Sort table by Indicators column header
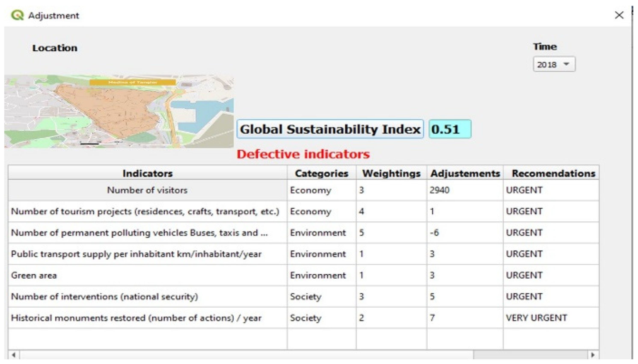638x364 pixels. (x=148, y=173)
